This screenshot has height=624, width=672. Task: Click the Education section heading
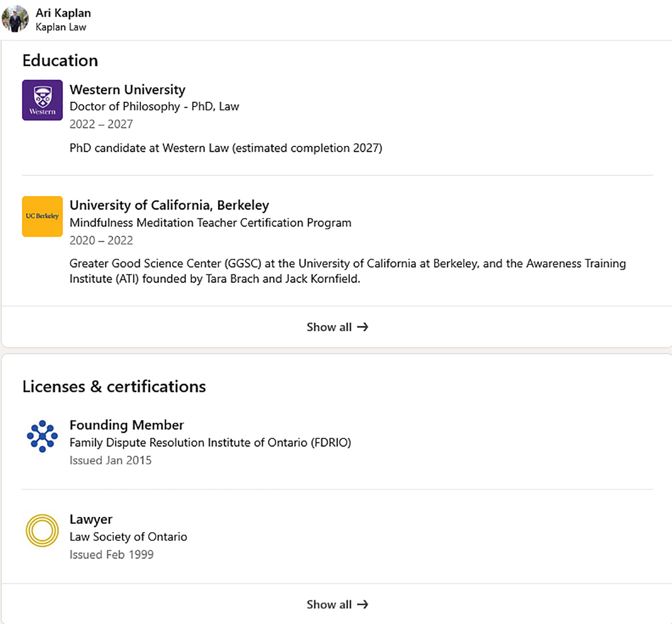60,60
